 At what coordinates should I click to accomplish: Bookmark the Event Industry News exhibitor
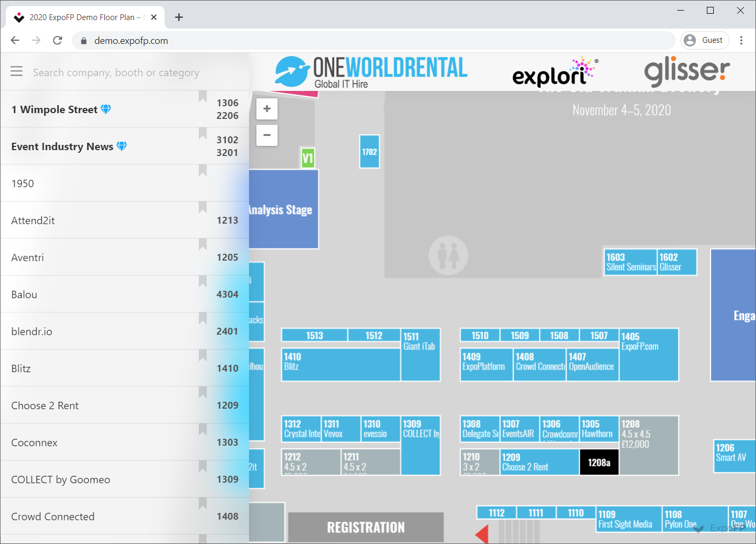(x=202, y=134)
